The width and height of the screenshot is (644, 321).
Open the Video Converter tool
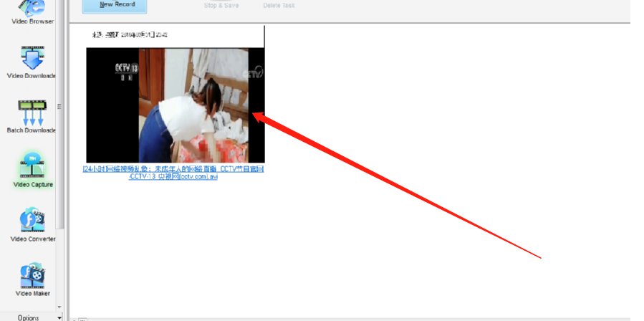point(33,225)
